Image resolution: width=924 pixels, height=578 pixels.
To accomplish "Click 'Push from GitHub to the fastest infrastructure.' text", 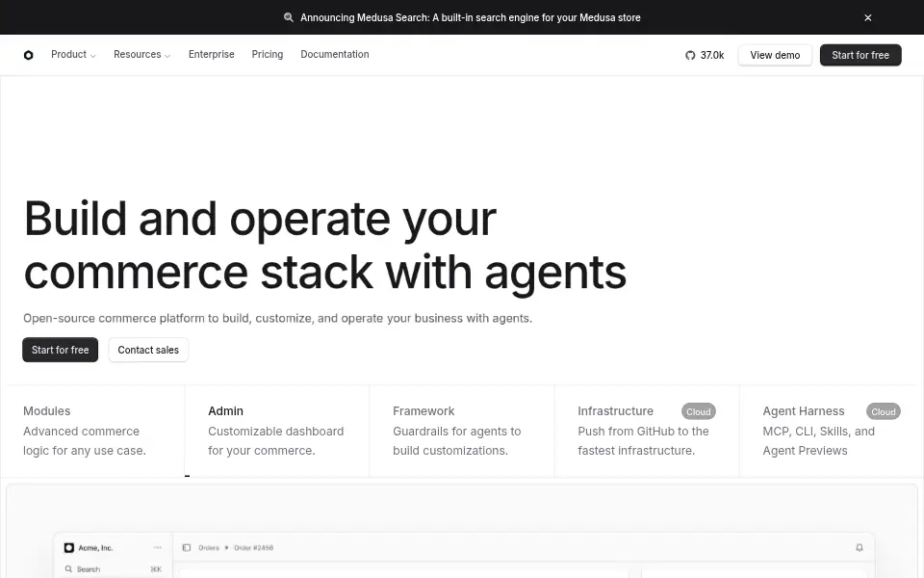I will coord(643,441).
